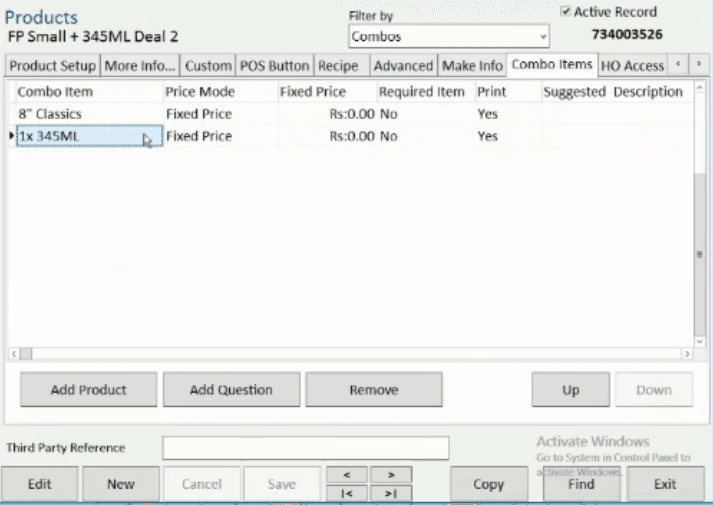Go to the Advanced tab

coord(403,66)
